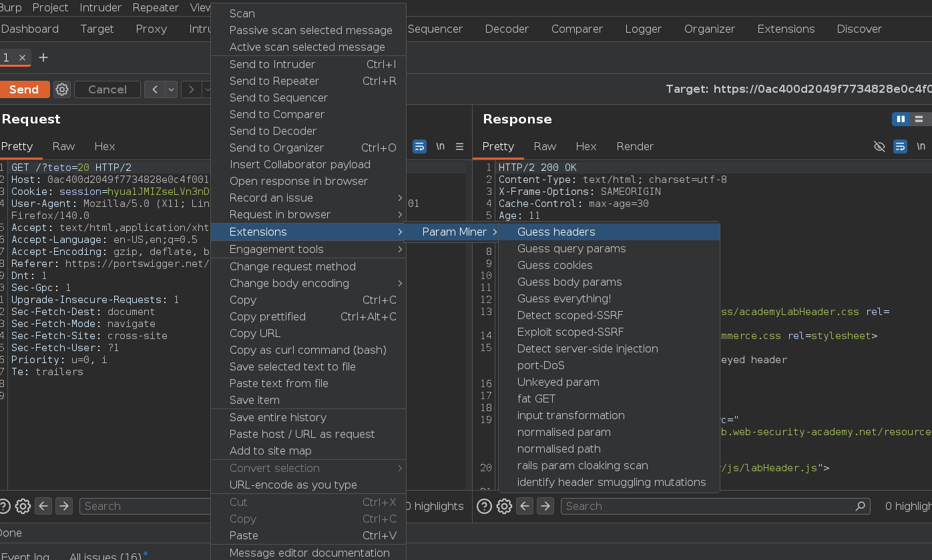932x560 pixels.
Task: Open Repeater send settings gear icon
Action: pyautogui.click(x=62, y=89)
